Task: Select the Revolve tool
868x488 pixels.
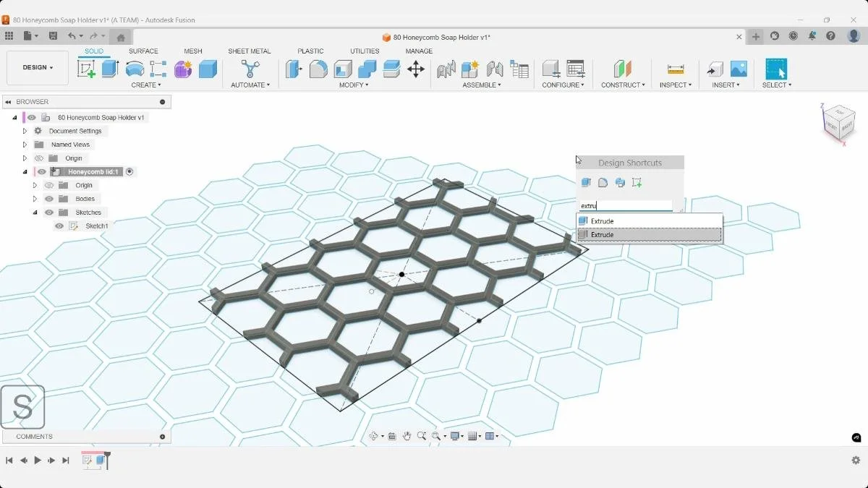Action: coord(135,69)
